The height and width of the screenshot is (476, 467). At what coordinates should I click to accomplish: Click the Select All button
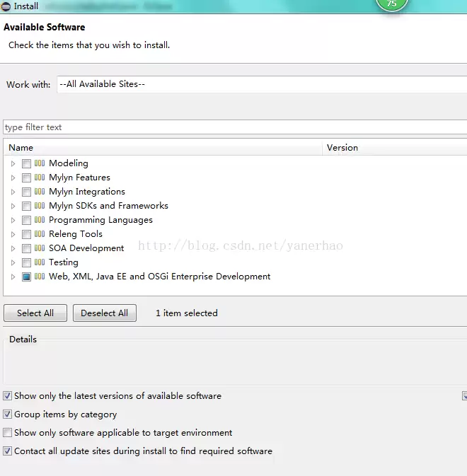pos(35,313)
